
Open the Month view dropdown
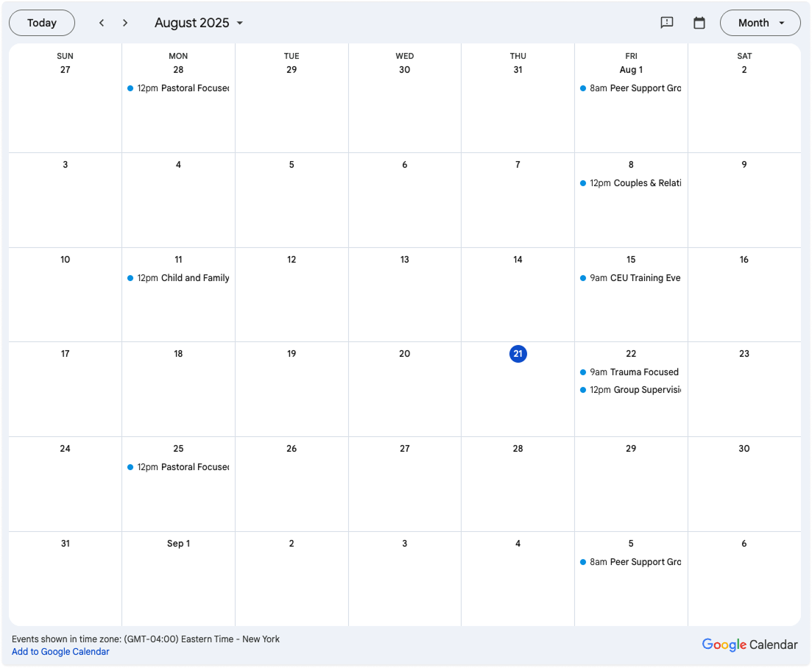[x=760, y=23]
